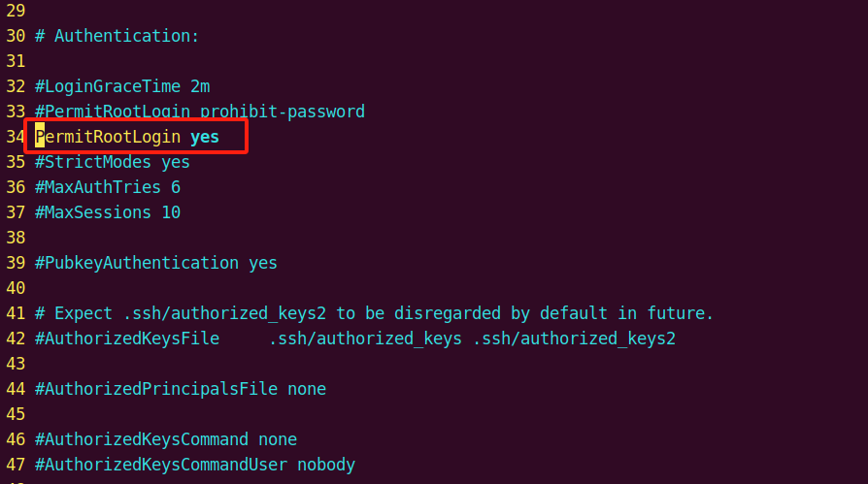Viewport: 868px width, 484px height.
Task: Click the #MaxAuthTries 6 setting
Action: [107, 187]
